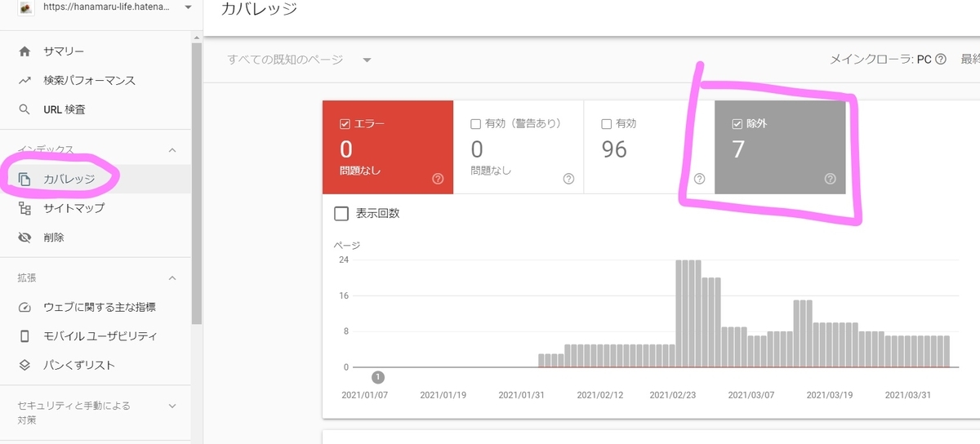Toggle the 有効 checkbox
The image size is (980, 444).
click(606, 124)
